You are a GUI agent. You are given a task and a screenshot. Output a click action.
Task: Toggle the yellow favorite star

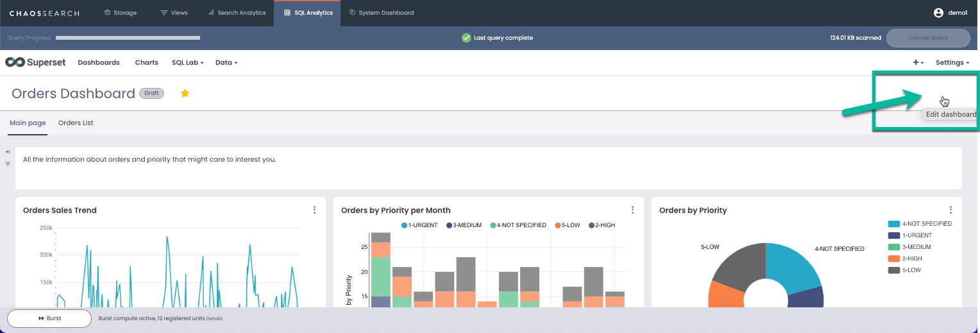185,94
